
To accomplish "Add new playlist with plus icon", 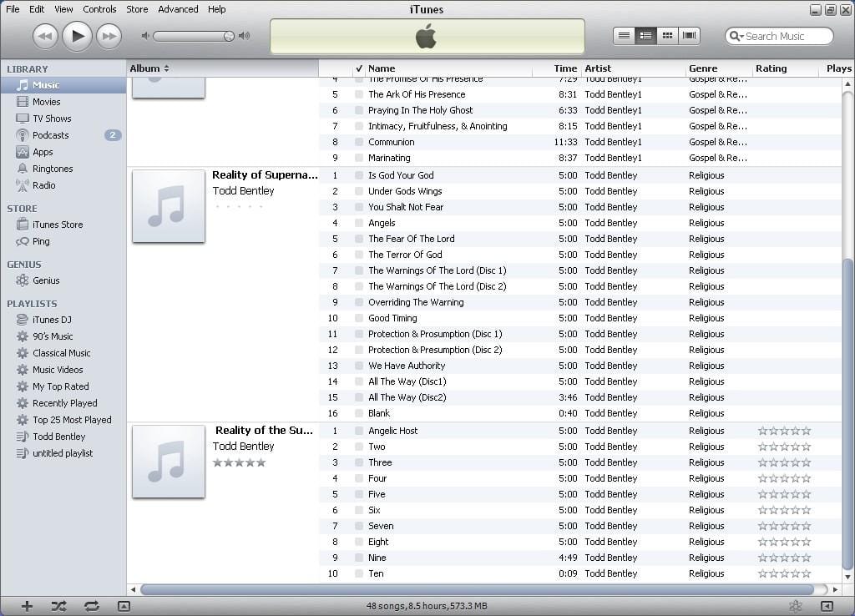I will tap(27, 606).
